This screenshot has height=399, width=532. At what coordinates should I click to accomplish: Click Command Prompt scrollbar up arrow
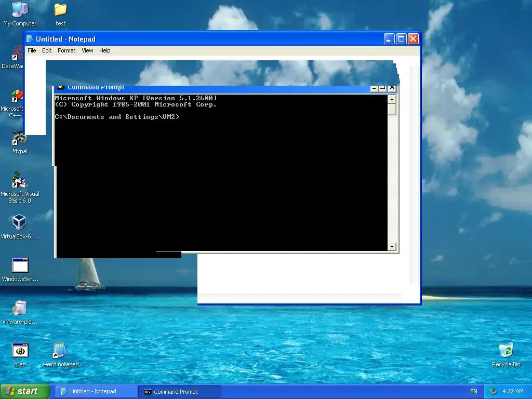(x=392, y=99)
